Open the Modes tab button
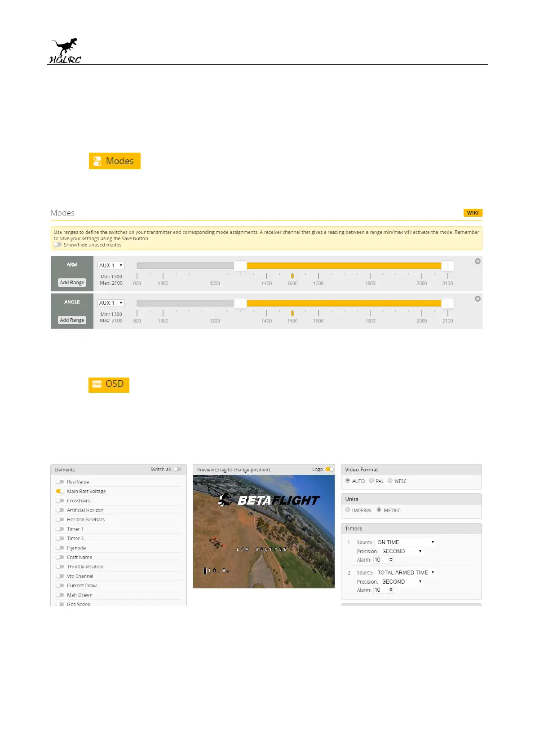 click(115, 161)
